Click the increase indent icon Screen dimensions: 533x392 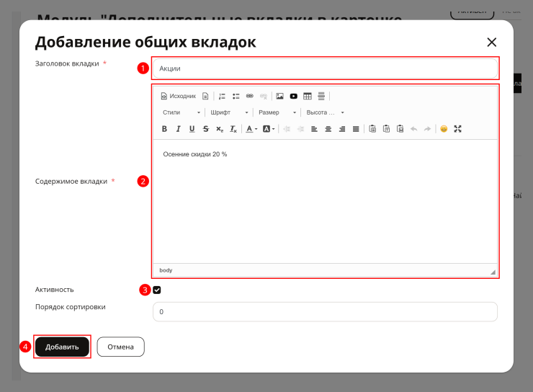tap(301, 129)
